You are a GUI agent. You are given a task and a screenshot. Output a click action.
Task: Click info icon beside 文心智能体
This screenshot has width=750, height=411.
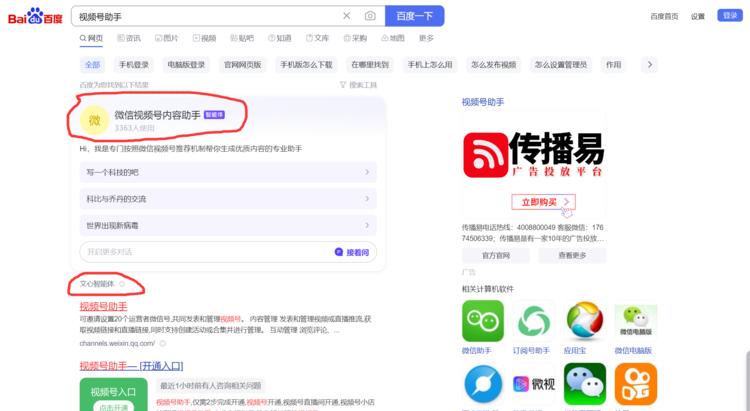(x=122, y=284)
